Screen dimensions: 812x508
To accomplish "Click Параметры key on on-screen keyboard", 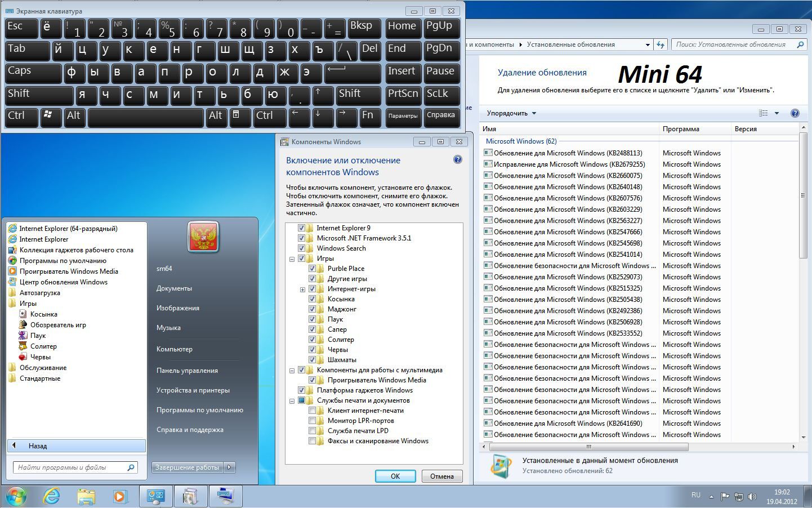I will pyautogui.click(x=403, y=117).
